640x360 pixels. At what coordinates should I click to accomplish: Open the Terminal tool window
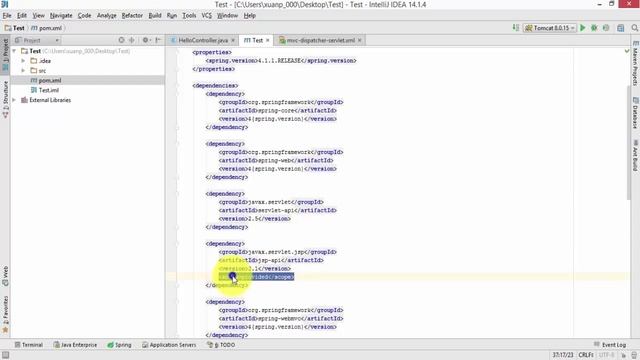click(29, 345)
